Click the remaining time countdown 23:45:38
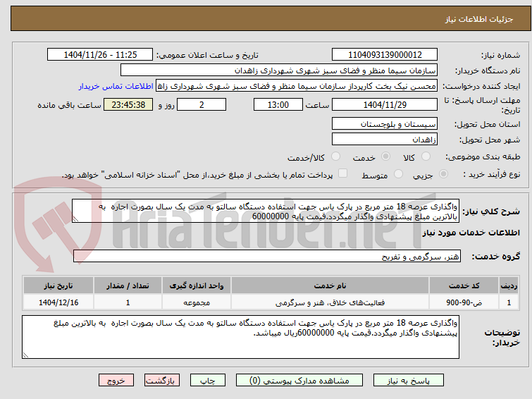 coord(128,104)
